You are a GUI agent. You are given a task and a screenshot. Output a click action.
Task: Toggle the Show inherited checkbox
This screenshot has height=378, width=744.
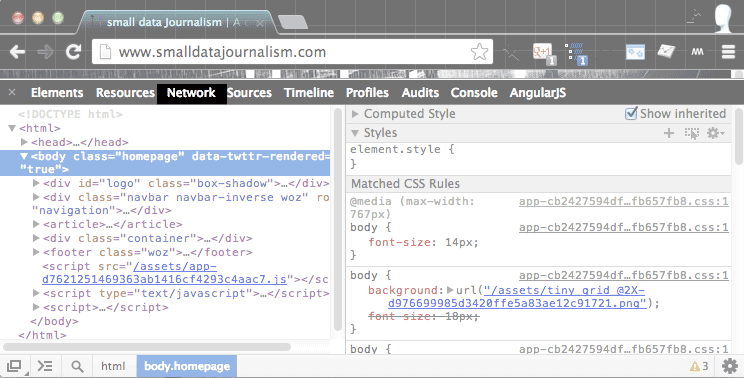click(631, 114)
